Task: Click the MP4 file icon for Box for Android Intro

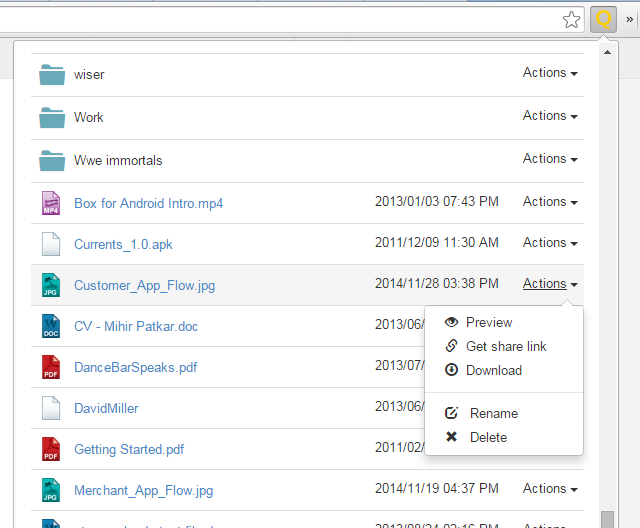Action: (x=51, y=203)
